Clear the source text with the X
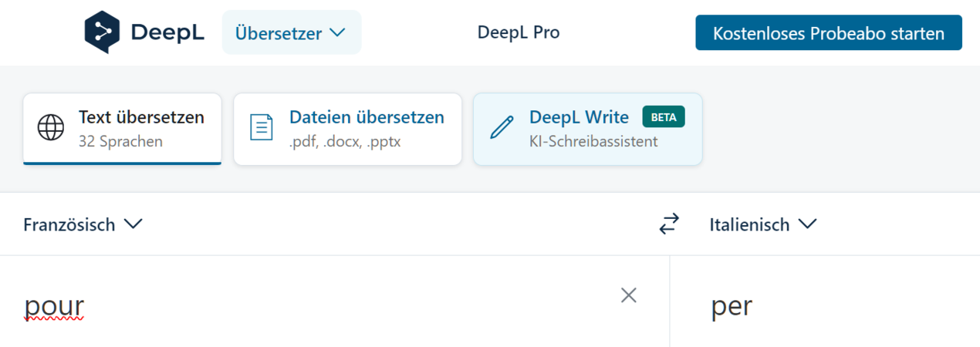Image resolution: width=980 pixels, height=347 pixels. 629,295
